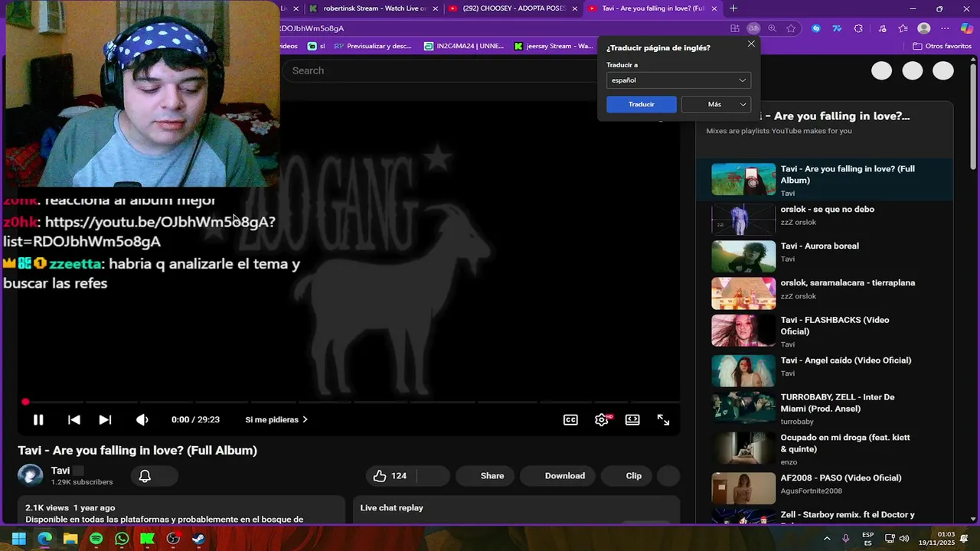The image size is (980, 551).
Task: Open the browser profile avatar
Action: tap(924, 28)
